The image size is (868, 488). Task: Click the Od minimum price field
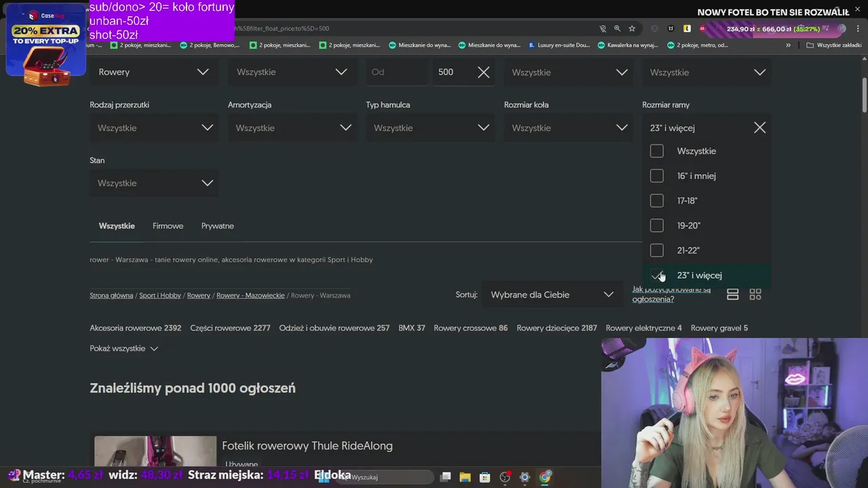coord(397,73)
